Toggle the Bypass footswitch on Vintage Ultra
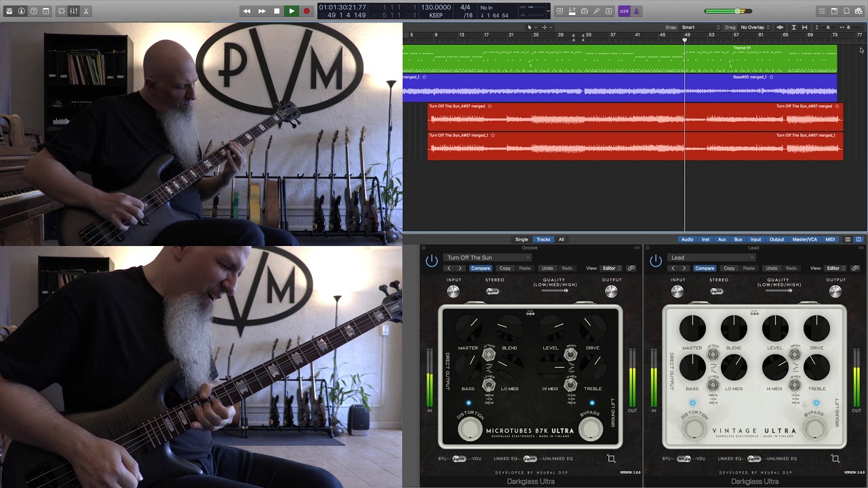 coord(815,428)
